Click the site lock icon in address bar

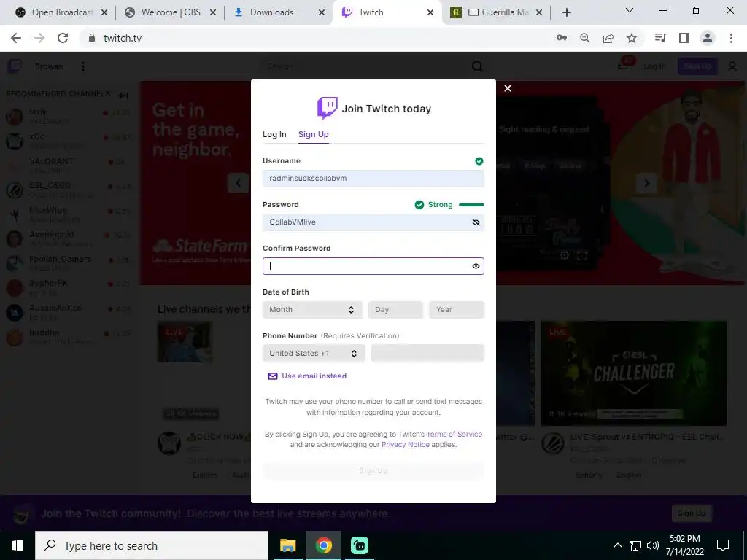pyautogui.click(x=92, y=38)
